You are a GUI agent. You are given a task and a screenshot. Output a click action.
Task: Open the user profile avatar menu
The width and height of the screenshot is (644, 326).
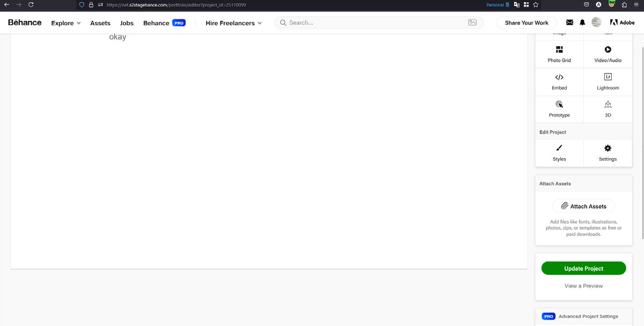[x=596, y=23]
